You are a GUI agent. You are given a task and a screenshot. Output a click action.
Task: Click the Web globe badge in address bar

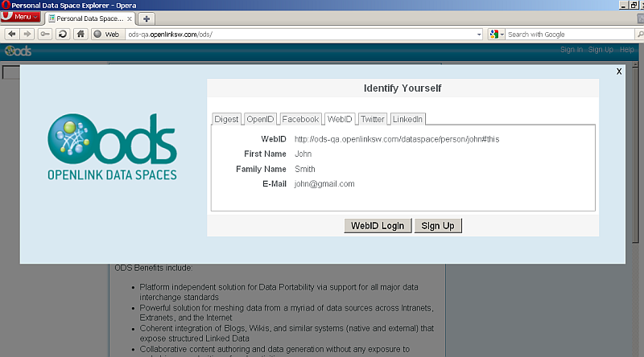tap(106, 35)
